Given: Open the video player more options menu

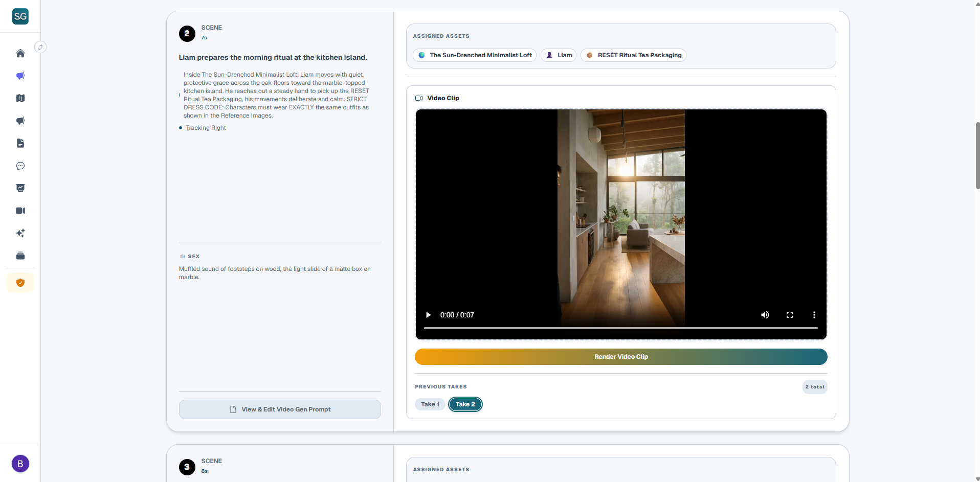Looking at the screenshot, I should 814,315.
